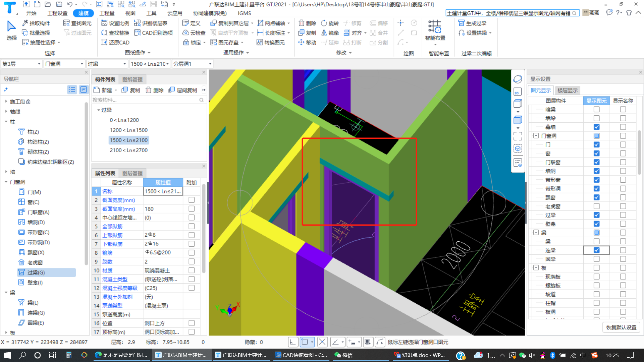Viewport: 644px width, 362px height.
Task: Collapse the 过梁 group in component list
Action: click(x=99, y=110)
